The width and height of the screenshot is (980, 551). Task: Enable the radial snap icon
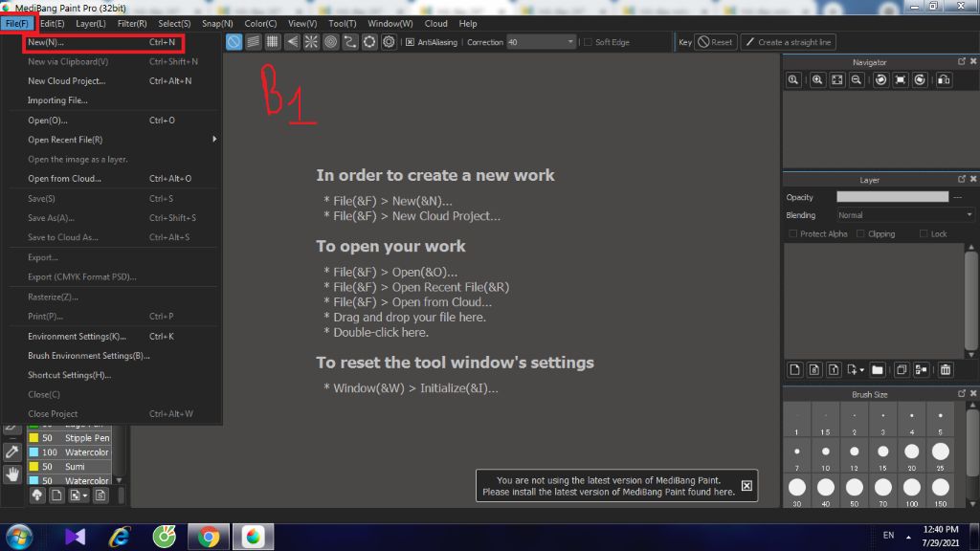click(311, 42)
